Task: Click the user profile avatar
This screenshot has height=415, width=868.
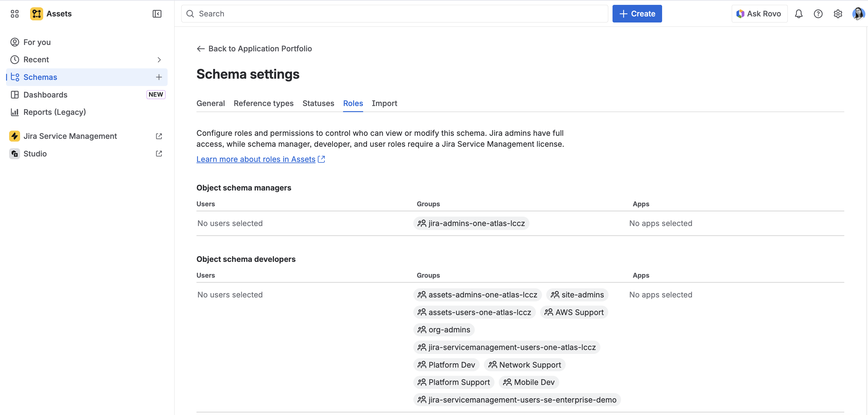Action: coord(858,14)
